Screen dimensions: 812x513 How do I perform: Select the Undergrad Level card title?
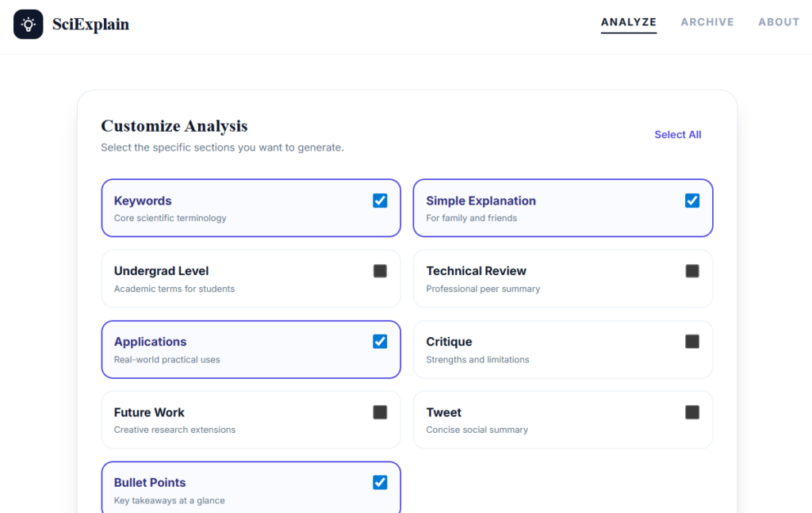161,271
